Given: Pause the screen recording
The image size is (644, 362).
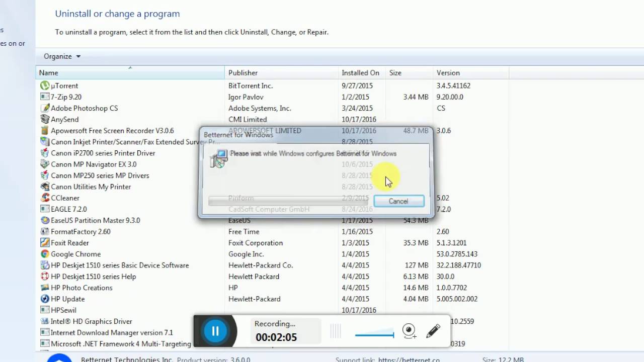Looking at the screenshot, I should point(215,331).
